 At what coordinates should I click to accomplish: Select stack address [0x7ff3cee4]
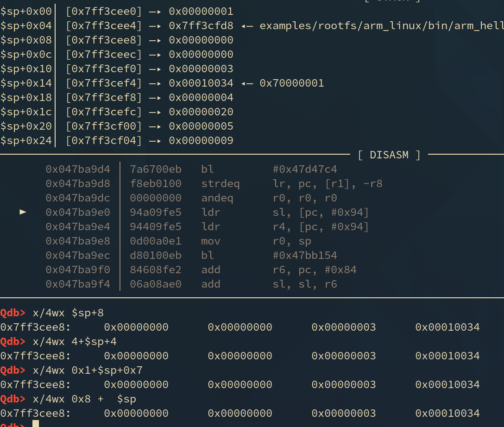click(x=104, y=26)
